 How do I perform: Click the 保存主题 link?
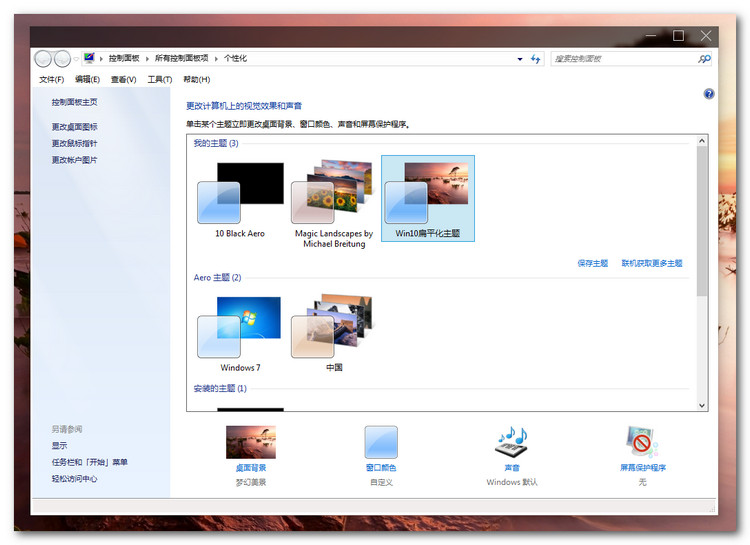click(x=592, y=263)
